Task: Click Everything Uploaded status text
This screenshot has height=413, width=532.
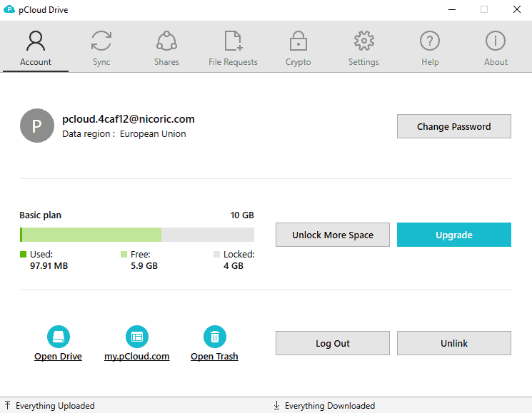Action: coord(55,406)
